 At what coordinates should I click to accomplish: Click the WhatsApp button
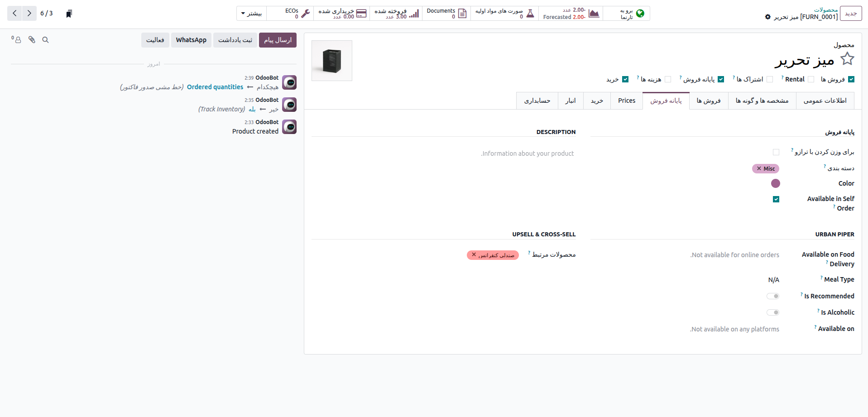pos(191,40)
